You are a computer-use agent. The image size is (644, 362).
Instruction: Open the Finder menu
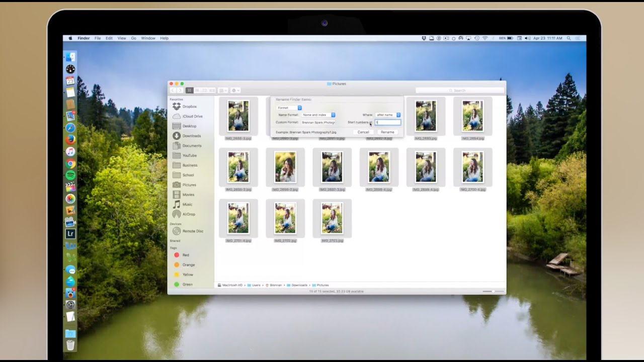84,38
